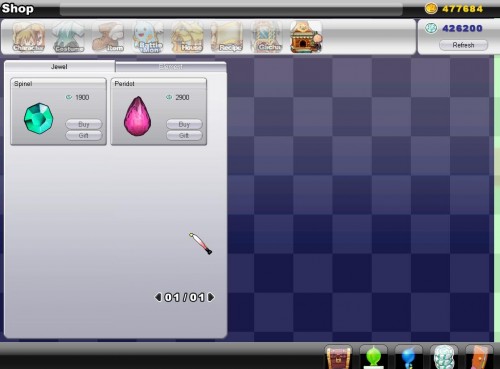Open the treasure chest icon in bottom bar
The height and width of the screenshot is (369, 500).
coord(338,357)
